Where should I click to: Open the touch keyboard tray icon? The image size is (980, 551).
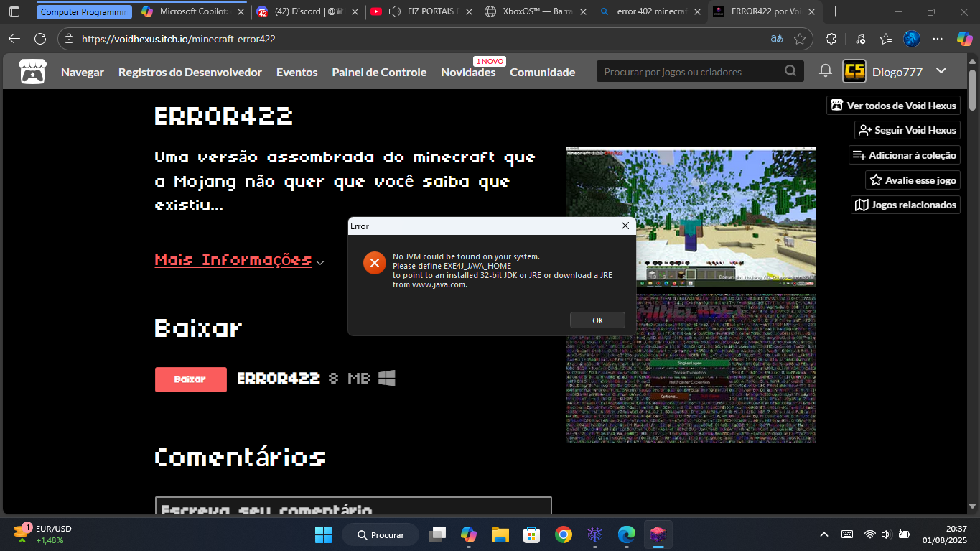[847, 534]
